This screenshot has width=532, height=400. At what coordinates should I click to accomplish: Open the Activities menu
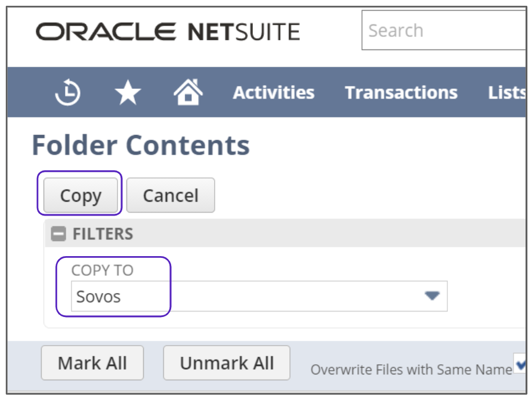(273, 93)
